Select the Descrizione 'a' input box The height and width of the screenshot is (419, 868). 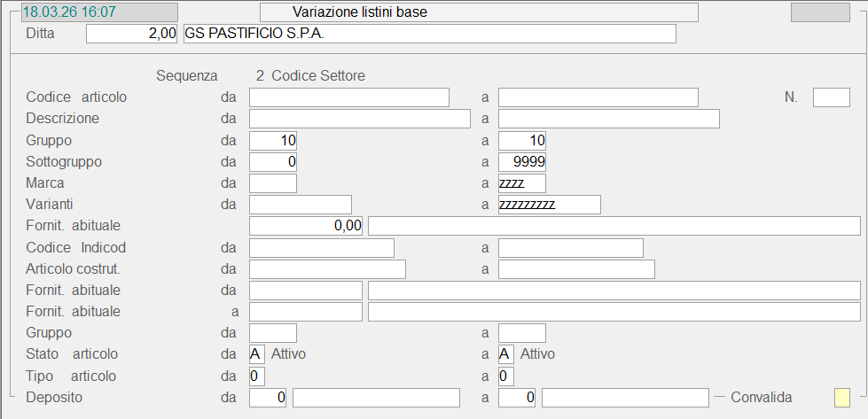(608, 119)
